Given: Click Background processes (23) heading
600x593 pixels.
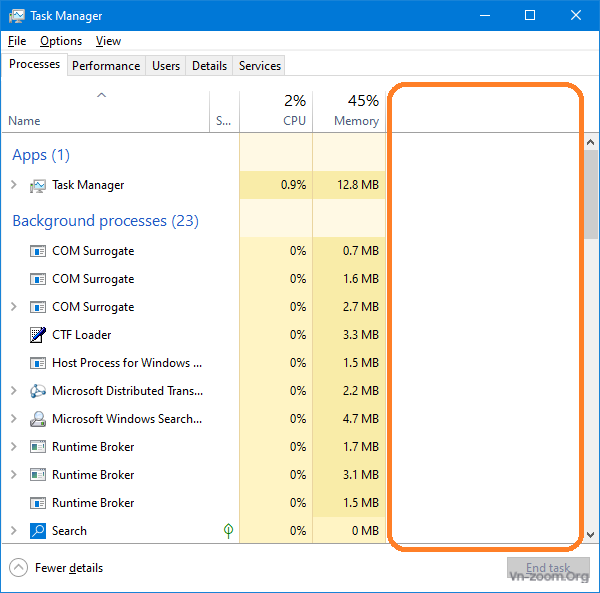Looking at the screenshot, I should pos(106,221).
